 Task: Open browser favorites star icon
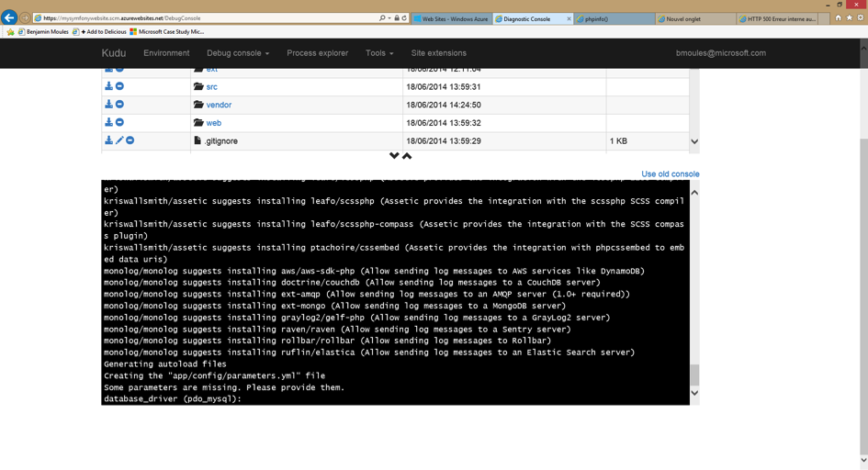(x=850, y=17)
